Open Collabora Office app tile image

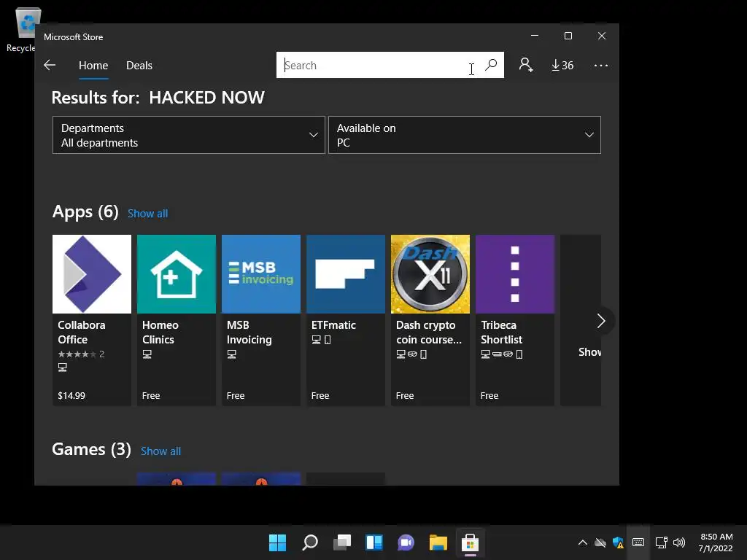91,274
